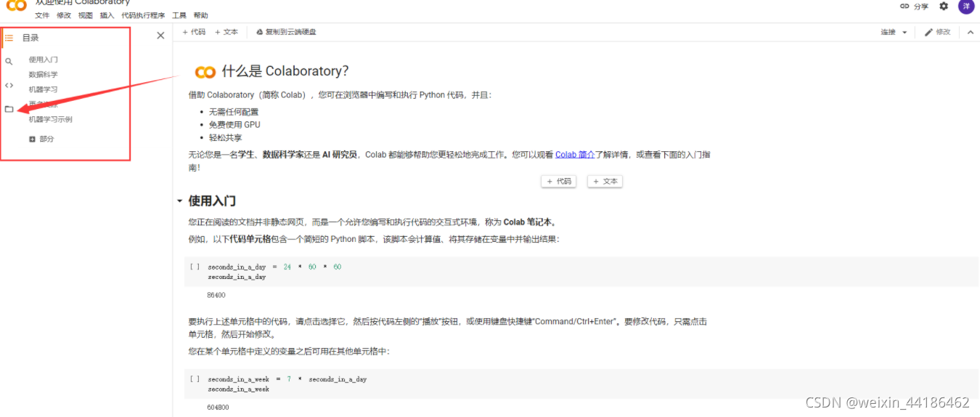
Task: Open the 修改 menu in menu bar
Action: [x=64, y=15]
